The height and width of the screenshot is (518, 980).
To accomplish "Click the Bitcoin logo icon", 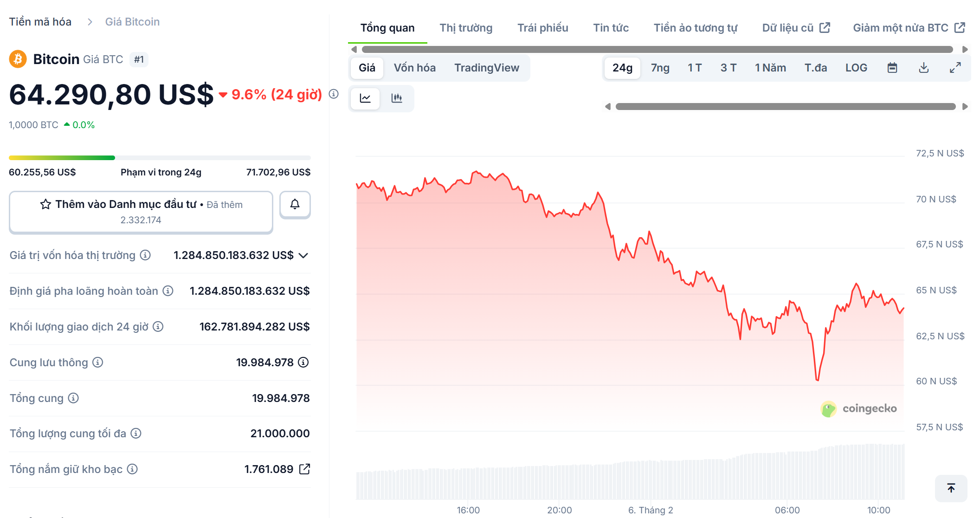I will click(x=18, y=59).
